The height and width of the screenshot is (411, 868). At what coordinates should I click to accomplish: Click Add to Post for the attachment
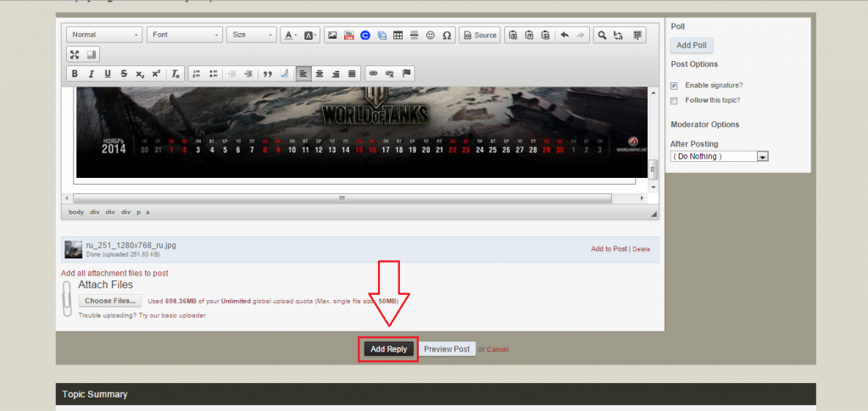point(609,249)
